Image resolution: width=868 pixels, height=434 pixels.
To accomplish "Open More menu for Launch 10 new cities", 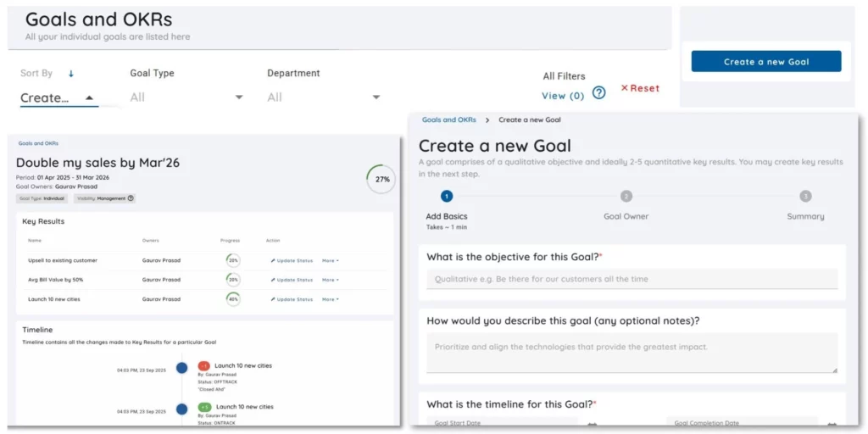I will pyautogui.click(x=330, y=299).
